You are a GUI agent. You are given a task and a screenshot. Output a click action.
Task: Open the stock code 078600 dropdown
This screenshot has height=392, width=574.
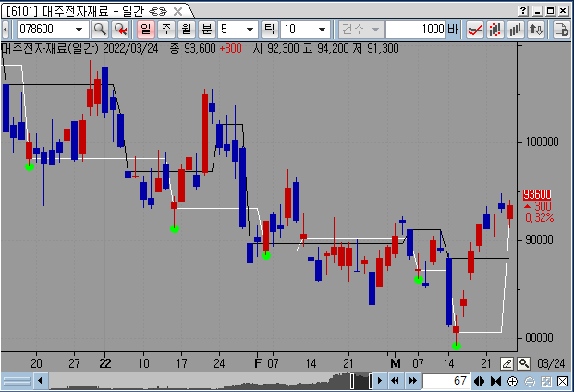pyautogui.click(x=79, y=30)
